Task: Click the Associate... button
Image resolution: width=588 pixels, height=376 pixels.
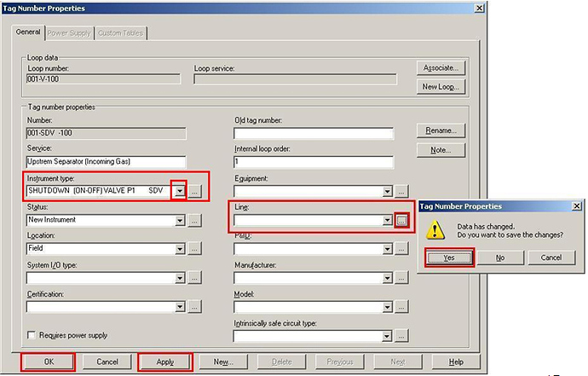Action: (x=441, y=68)
